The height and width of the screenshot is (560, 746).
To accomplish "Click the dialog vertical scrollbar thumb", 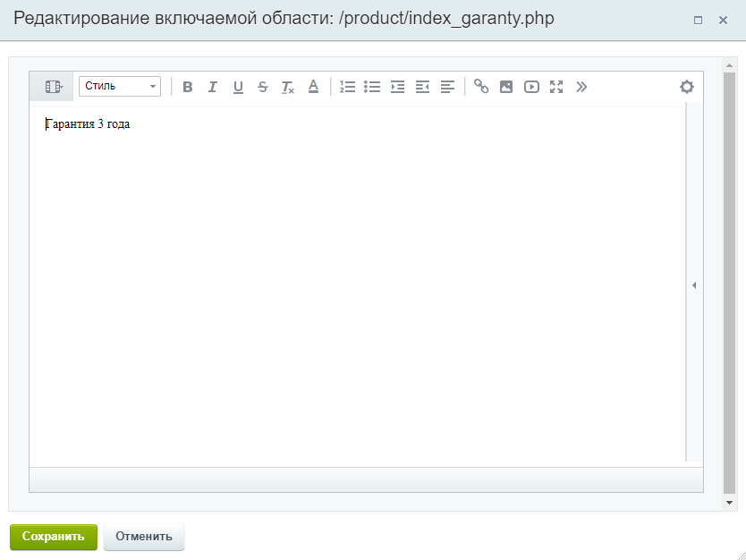I will (x=729, y=283).
